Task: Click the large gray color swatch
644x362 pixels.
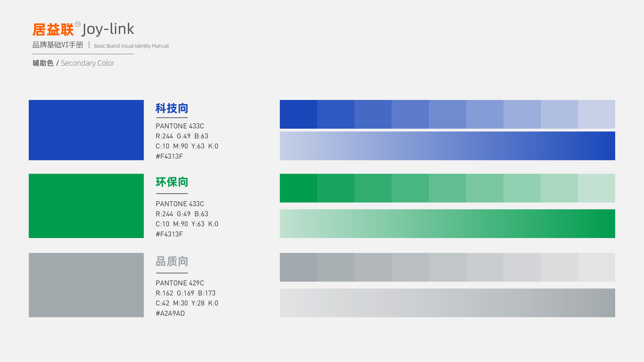Action: [x=86, y=285]
